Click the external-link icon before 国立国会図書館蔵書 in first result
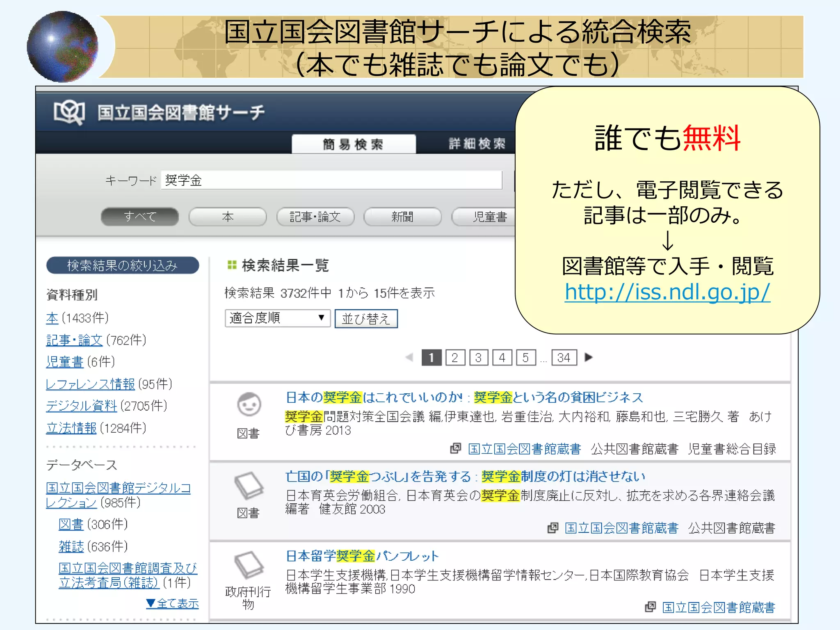840x630 pixels. click(455, 448)
